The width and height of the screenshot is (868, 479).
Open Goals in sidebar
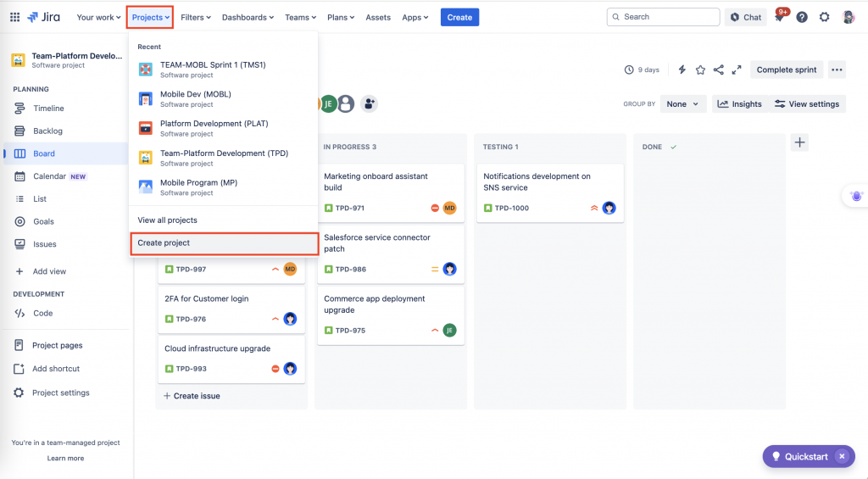pos(65,221)
